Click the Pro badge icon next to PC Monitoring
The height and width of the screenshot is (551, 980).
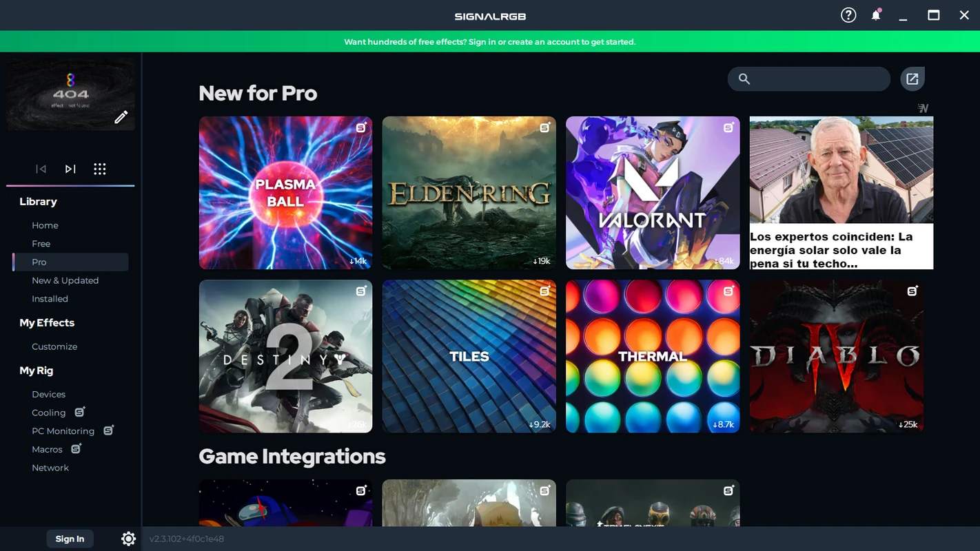point(109,430)
